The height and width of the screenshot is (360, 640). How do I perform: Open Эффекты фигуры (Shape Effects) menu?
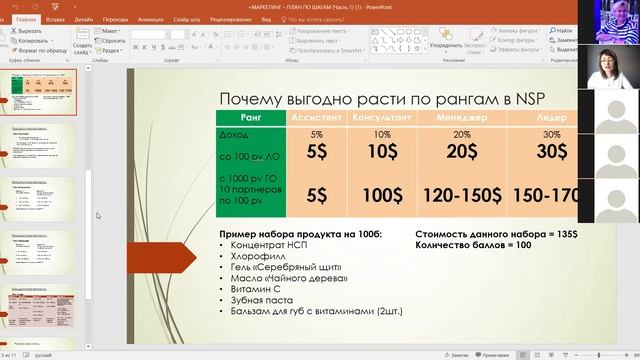(516, 49)
